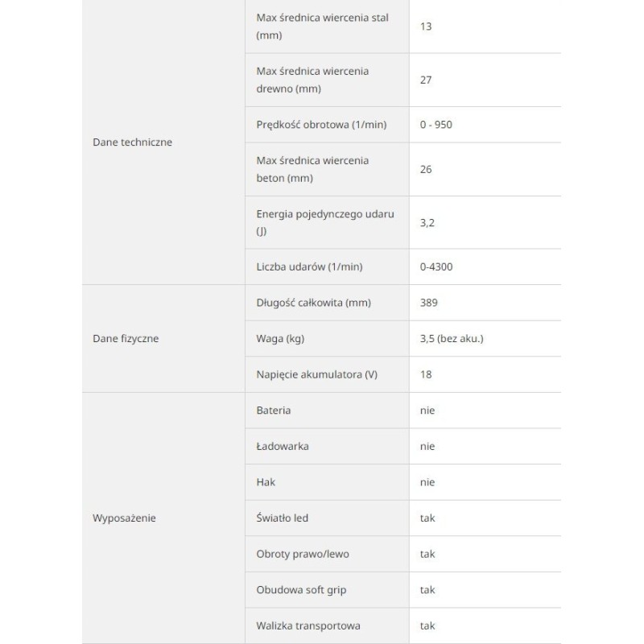The width and height of the screenshot is (644, 644).
Task: Click the "Obudowa soft grip" row label
Action: [302, 590]
